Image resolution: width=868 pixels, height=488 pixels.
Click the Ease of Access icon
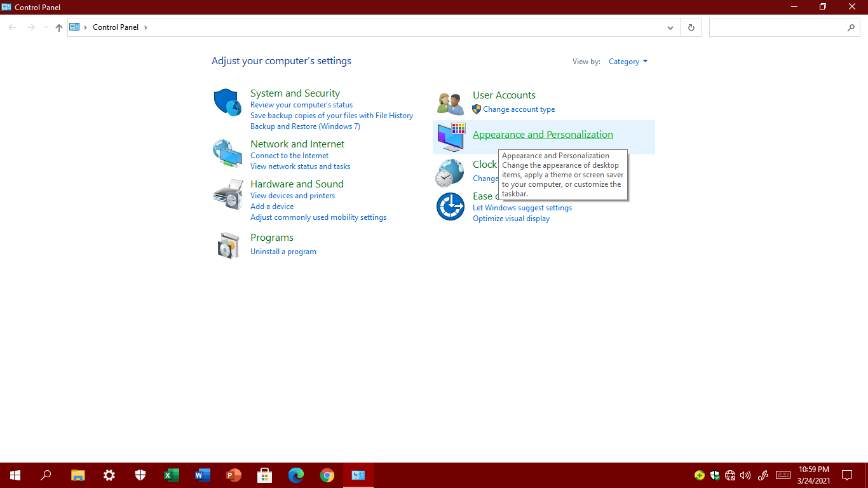coord(450,207)
